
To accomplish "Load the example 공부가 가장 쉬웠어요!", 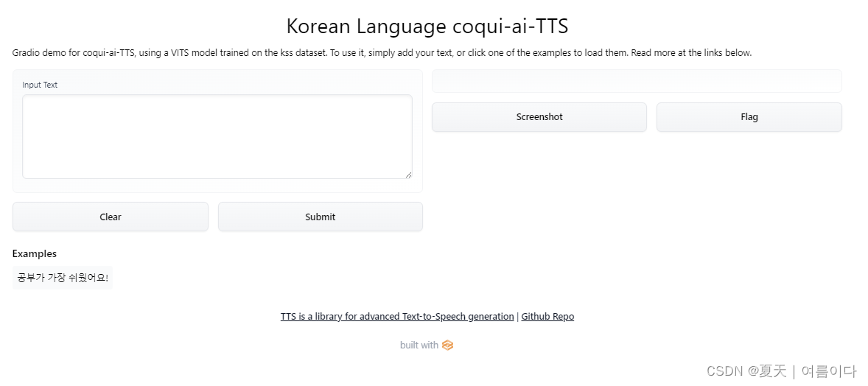I will pyautogui.click(x=63, y=278).
